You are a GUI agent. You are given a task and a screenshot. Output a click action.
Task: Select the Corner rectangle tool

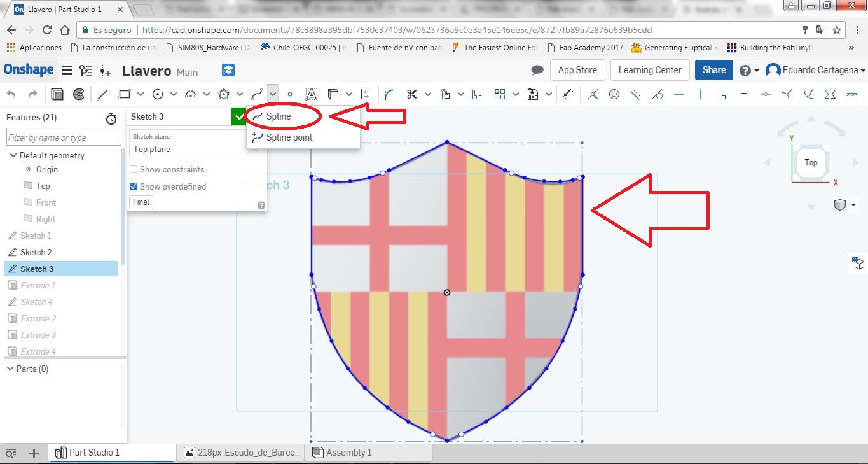pyautogui.click(x=125, y=94)
